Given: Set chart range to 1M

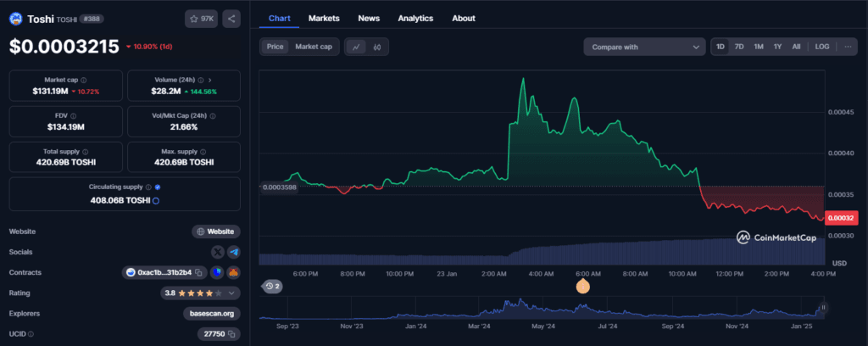Looking at the screenshot, I should (759, 47).
